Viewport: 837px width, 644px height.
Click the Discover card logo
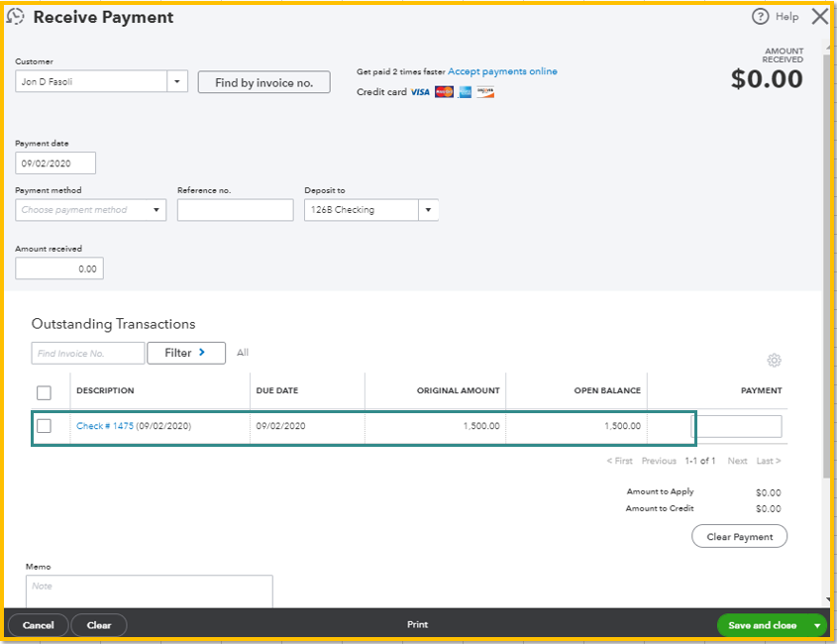coord(485,92)
